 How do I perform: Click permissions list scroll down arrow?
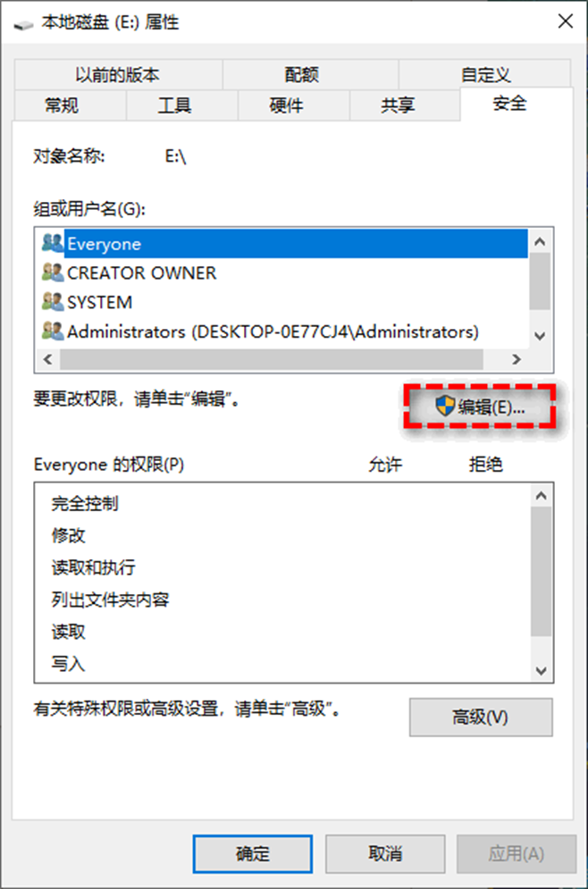[x=541, y=671]
